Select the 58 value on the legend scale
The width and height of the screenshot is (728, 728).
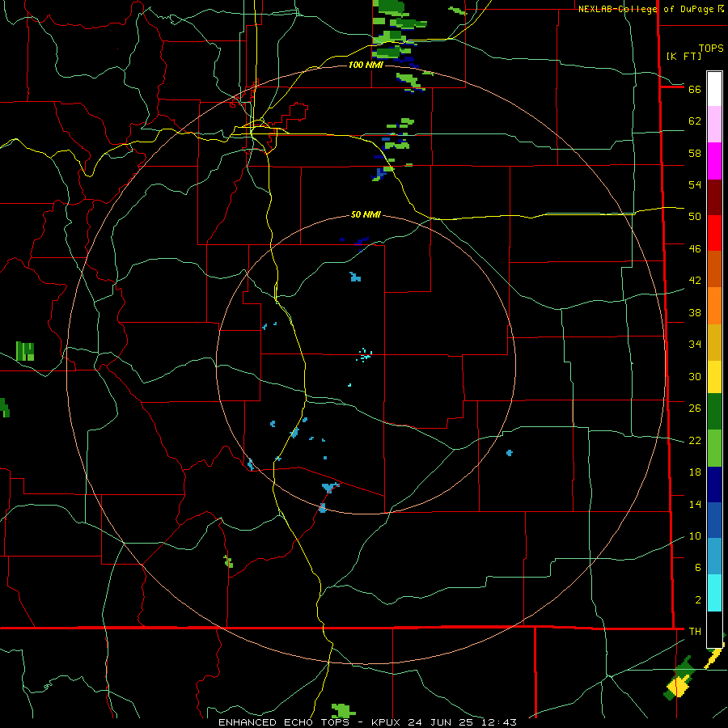point(695,153)
